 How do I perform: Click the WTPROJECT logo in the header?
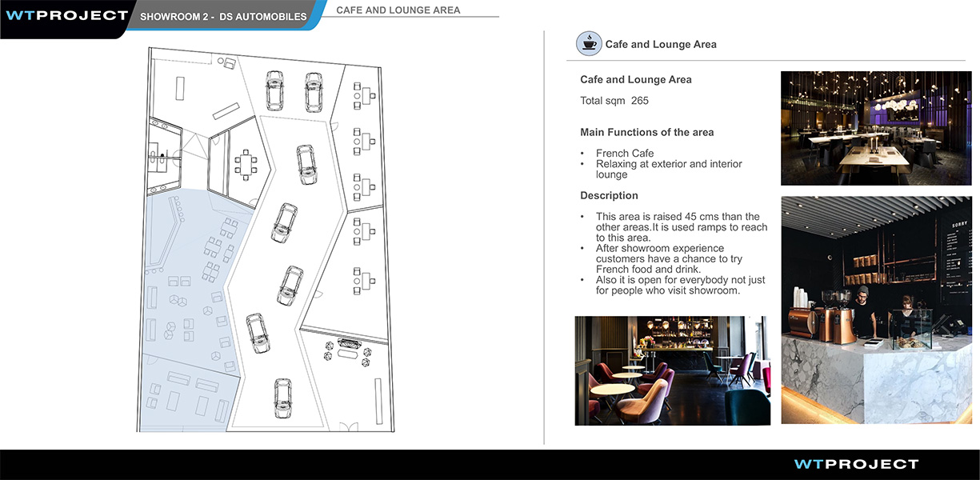[x=66, y=15]
